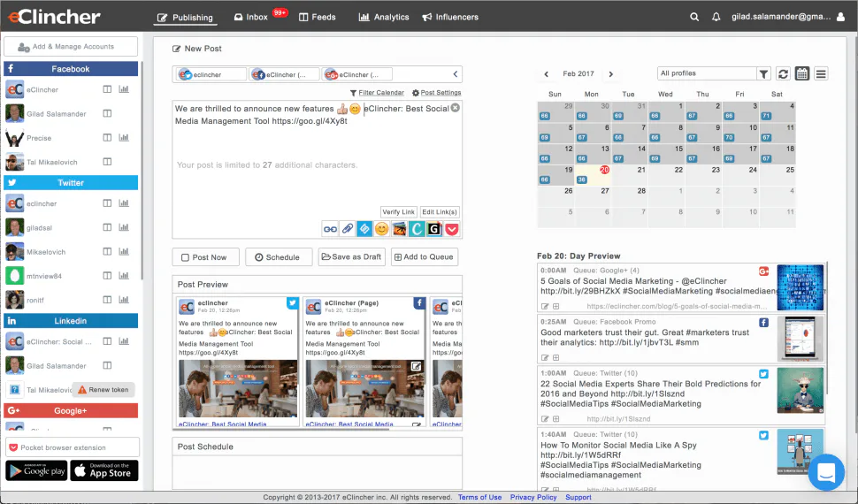Expand the 0:00AM Google+ queued post
The height and width of the screenshot is (504, 858).
coord(556,307)
